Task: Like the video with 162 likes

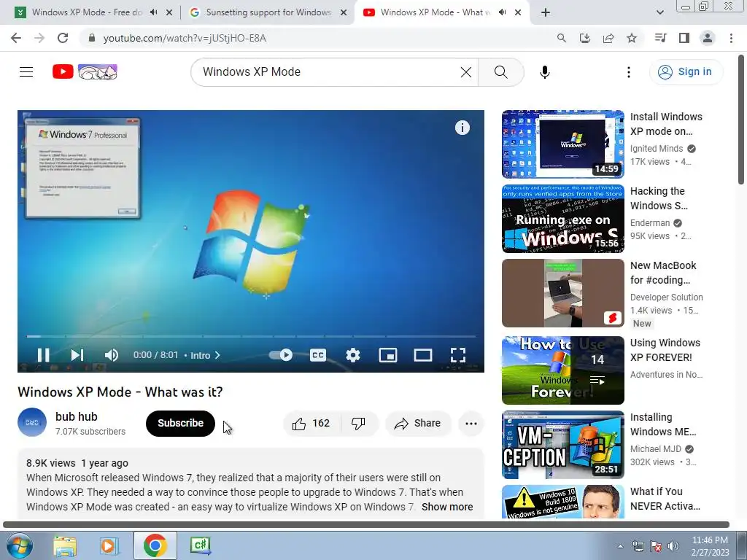Action: 311,424
